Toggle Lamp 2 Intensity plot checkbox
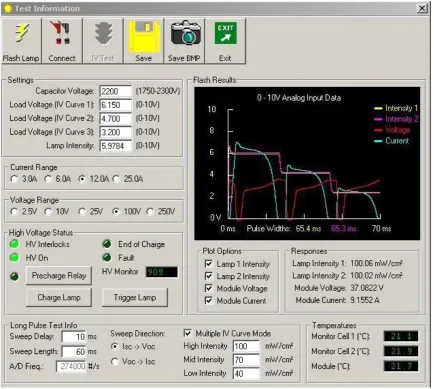This screenshot has width=434, height=389. point(209,276)
